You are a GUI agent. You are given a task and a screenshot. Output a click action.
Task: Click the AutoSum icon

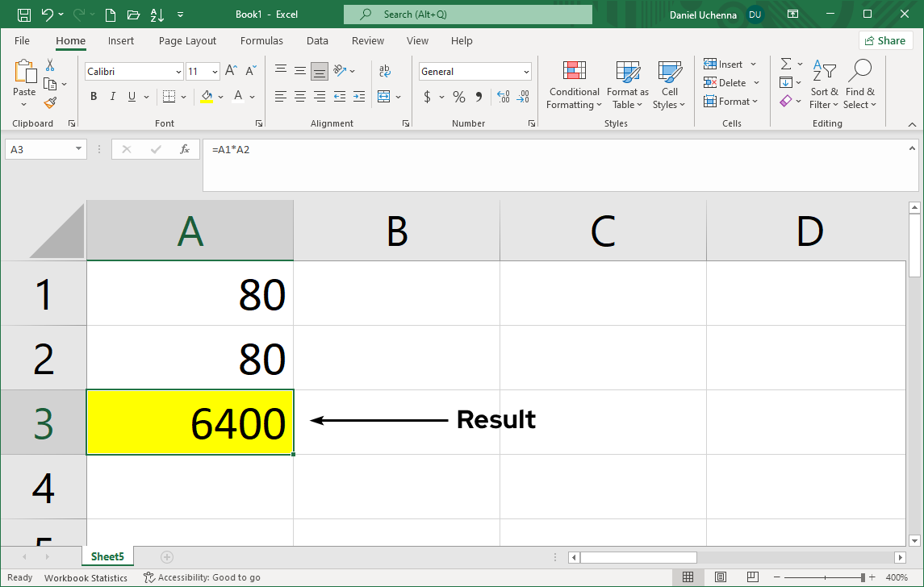click(x=784, y=64)
